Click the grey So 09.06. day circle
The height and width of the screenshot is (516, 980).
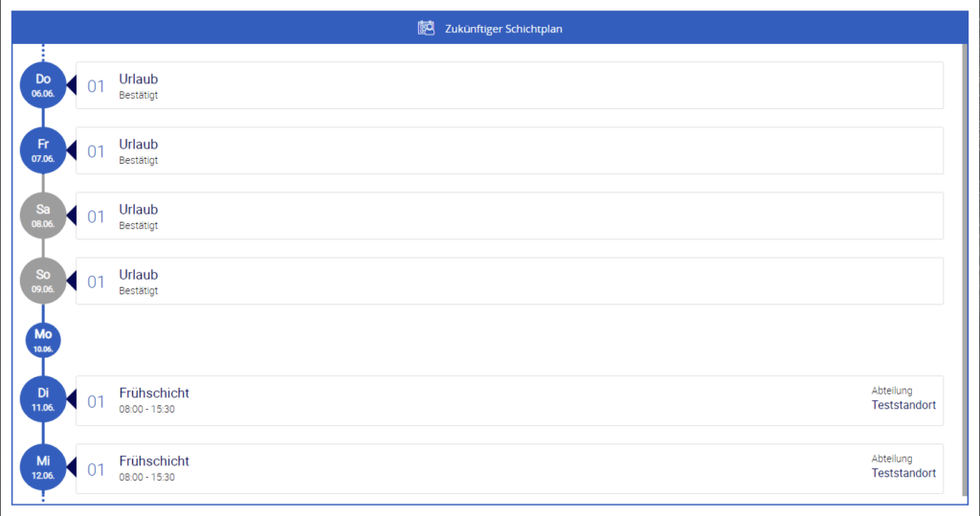click(x=43, y=280)
